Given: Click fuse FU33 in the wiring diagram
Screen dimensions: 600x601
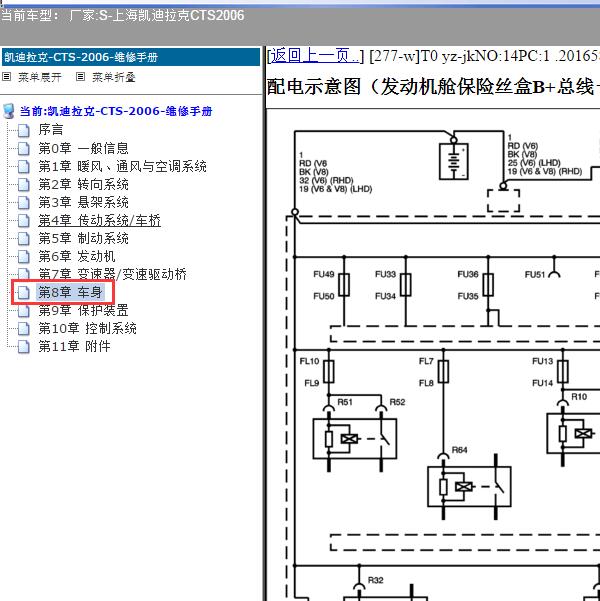Looking at the screenshot, I should pyautogui.click(x=406, y=285).
